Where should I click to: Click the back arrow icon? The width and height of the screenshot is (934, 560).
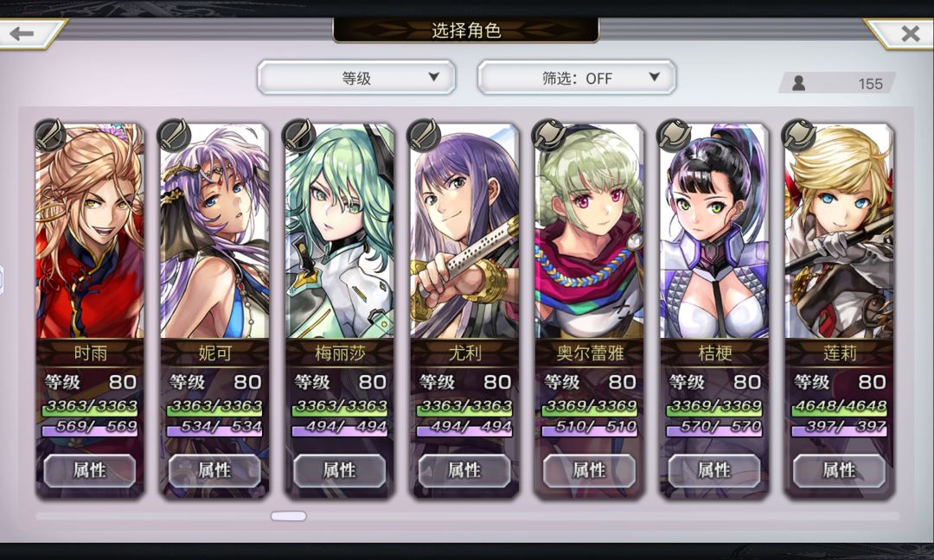(22, 34)
